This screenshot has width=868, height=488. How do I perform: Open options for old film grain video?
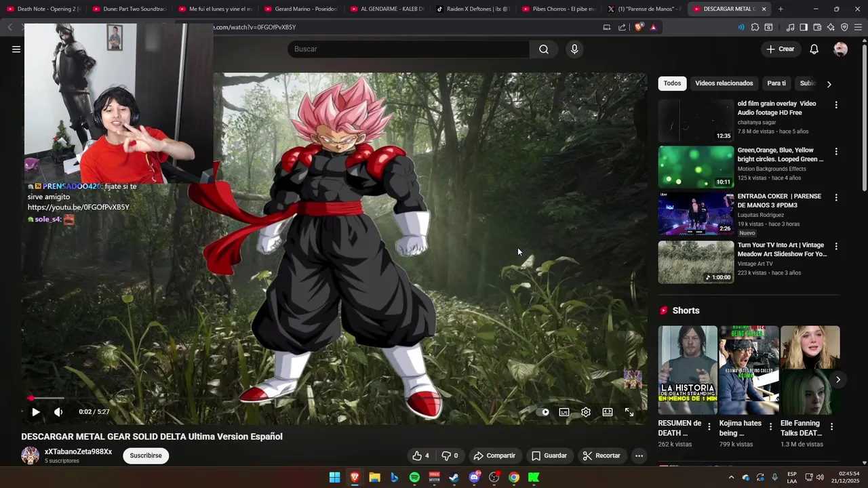835,105
